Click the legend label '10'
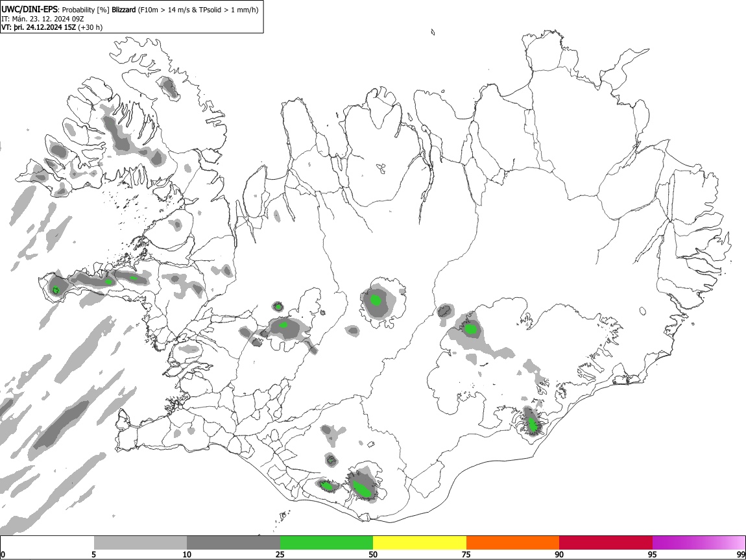This screenshot has width=746, height=560. point(187,554)
